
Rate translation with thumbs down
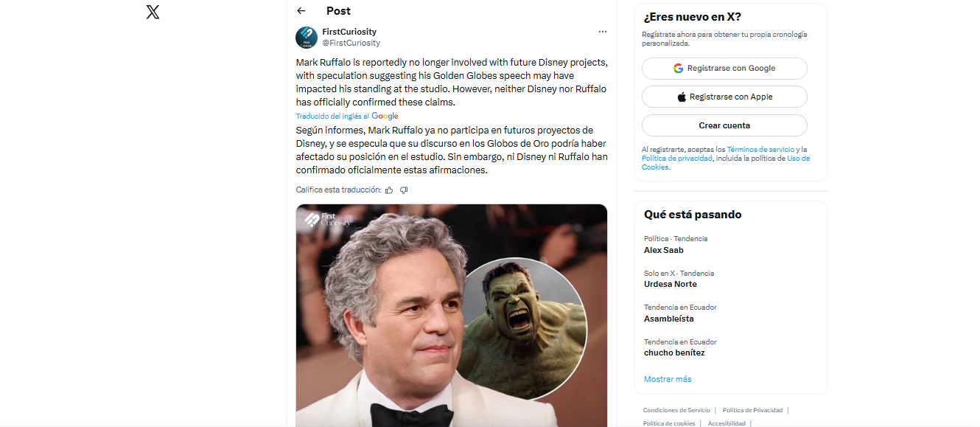pos(404,190)
